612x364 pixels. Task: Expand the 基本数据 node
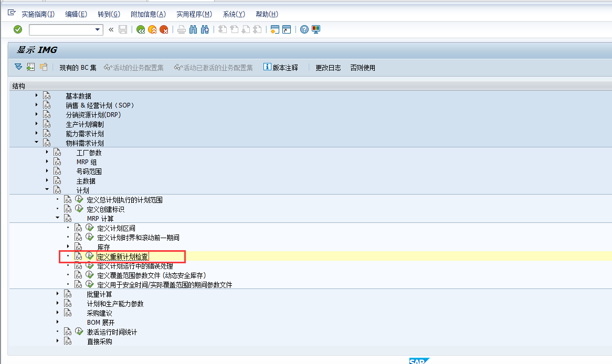click(x=37, y=95)
